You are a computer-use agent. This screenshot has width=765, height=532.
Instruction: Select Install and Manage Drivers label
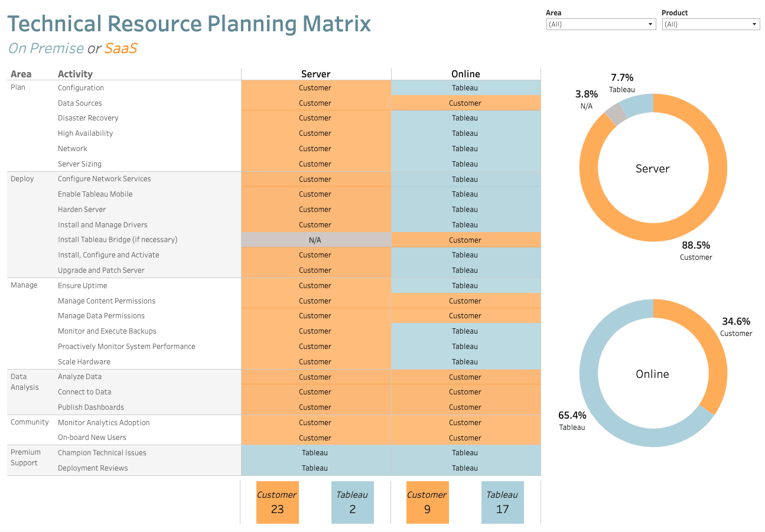coord(103,225)
